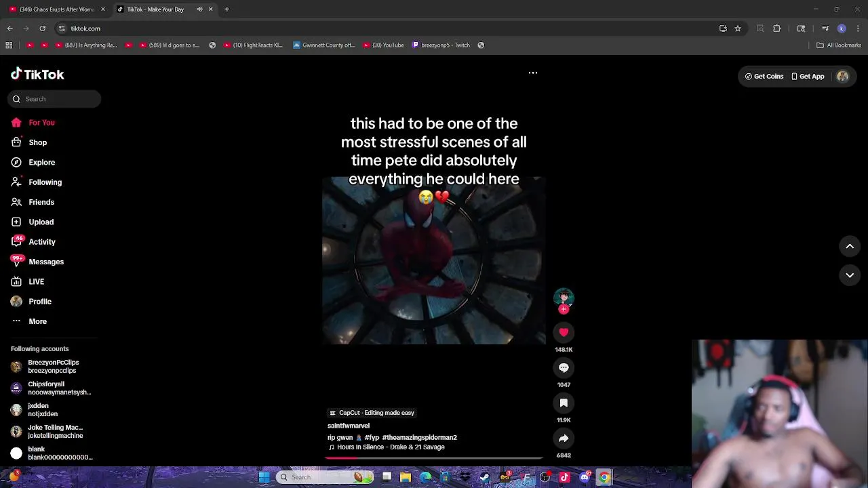Go to the previous video
868x488 pixels.
(850, 247)
